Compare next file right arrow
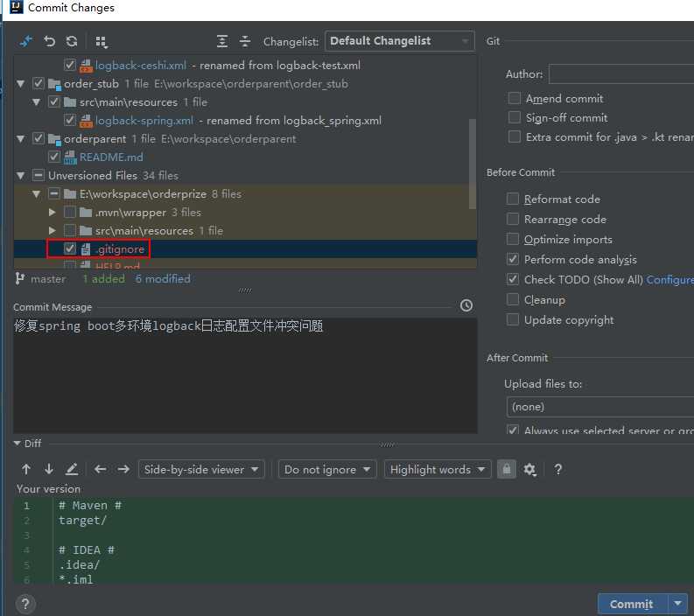 (x=123, y=469)
